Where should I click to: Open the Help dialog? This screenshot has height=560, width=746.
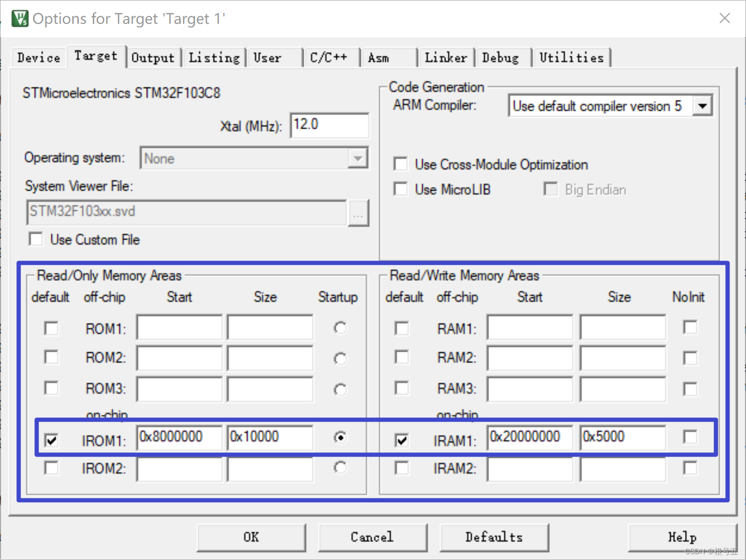pyautogui.click(x=682, y=537)
